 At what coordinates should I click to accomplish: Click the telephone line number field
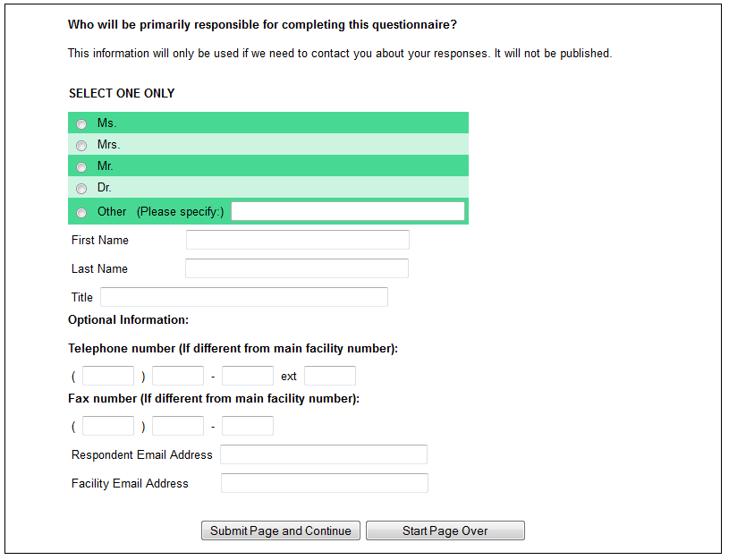(x=248, y=376)
